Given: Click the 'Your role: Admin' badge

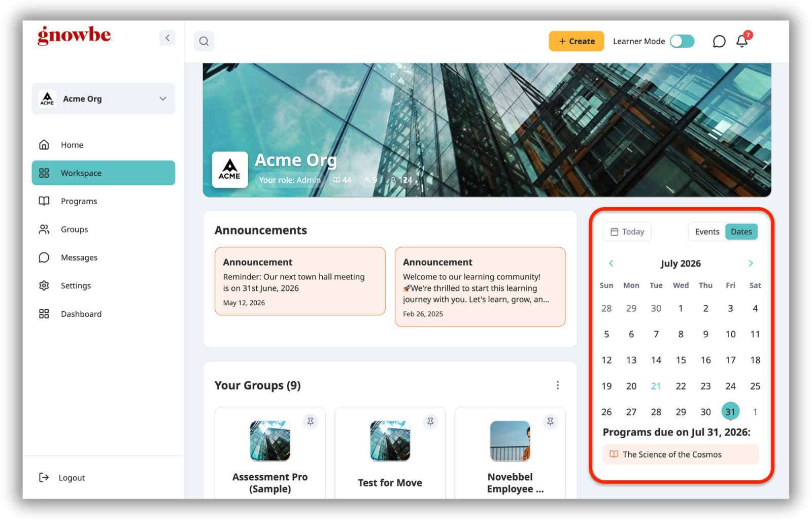Looking at the screenshot, I should 289,180.
